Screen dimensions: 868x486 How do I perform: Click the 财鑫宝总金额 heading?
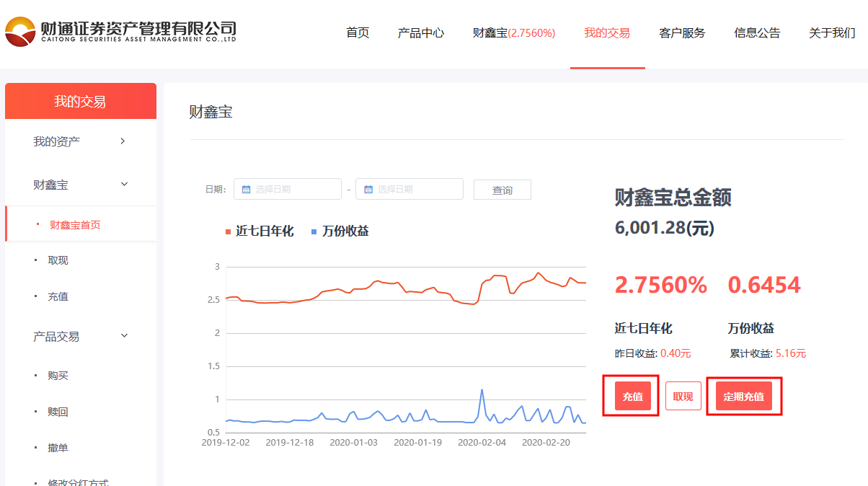pos(673,198)
